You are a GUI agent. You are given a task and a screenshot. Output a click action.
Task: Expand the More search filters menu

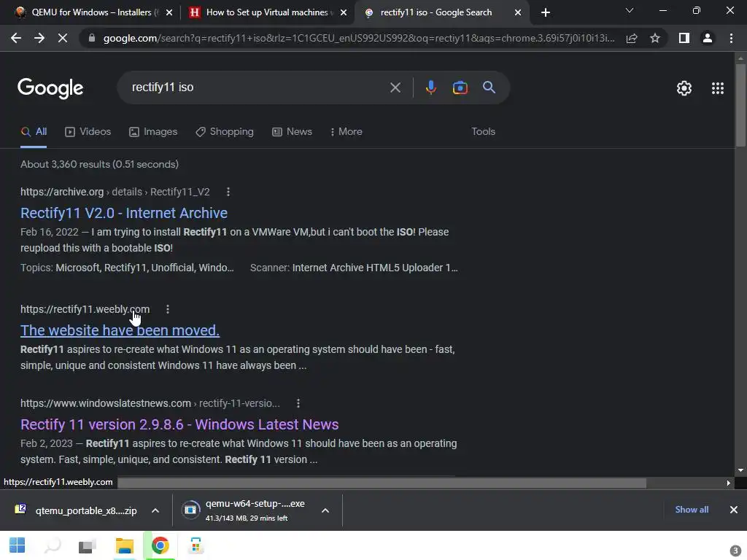coord(346,132)
